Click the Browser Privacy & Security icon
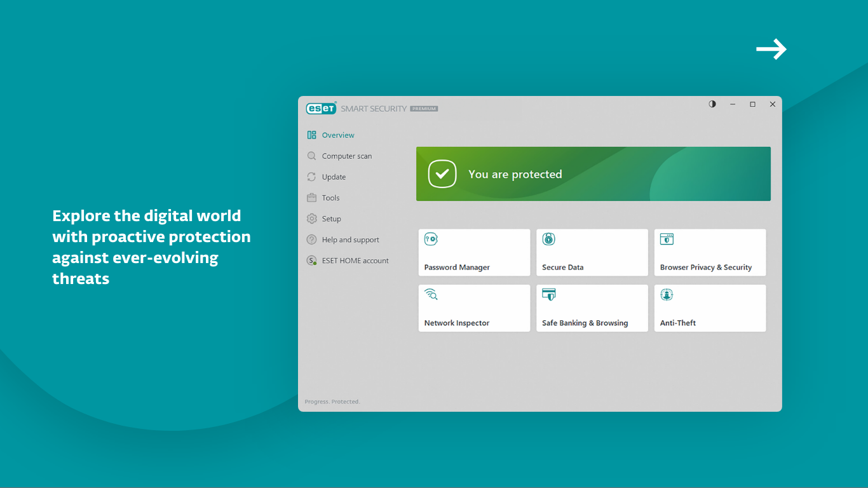This screenshot has width=868, height=488. (667, 239)
